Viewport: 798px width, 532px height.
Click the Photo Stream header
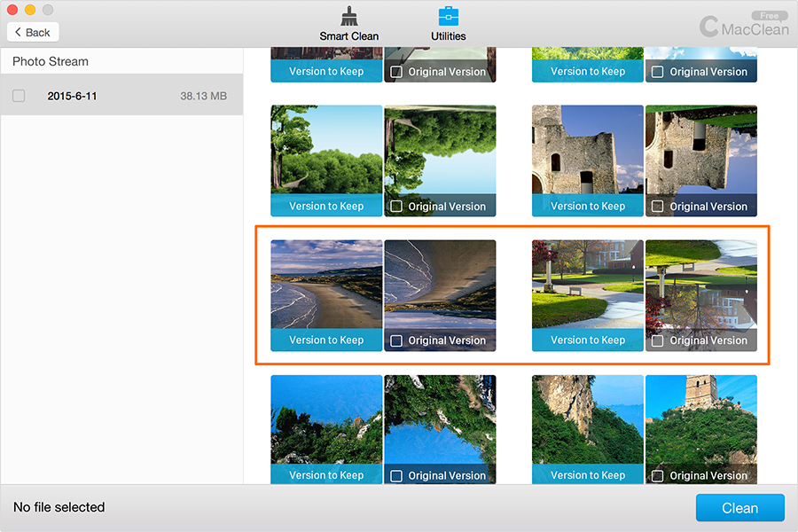coord(51,62)
